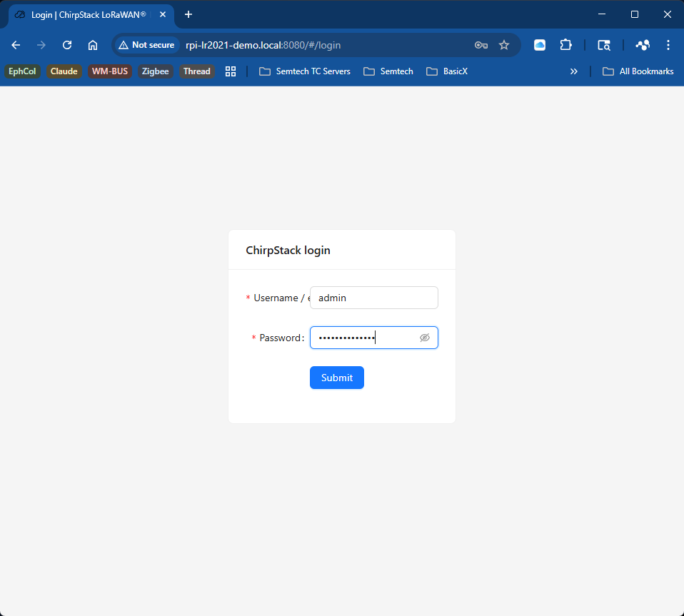The image size is (684, 616).
Task: Close the ChirpStack login tab
Action: tap(163, 14)
